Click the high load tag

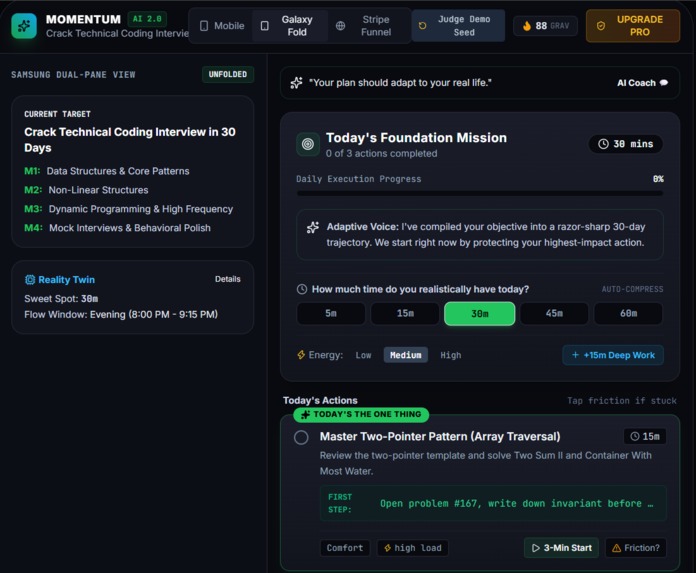tap(413, 548)
